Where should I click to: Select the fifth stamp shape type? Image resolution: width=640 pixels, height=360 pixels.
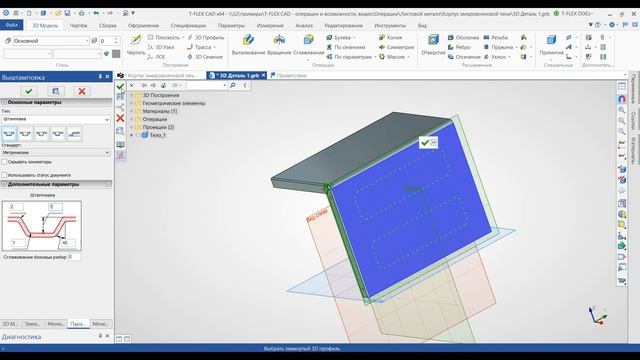74,134
